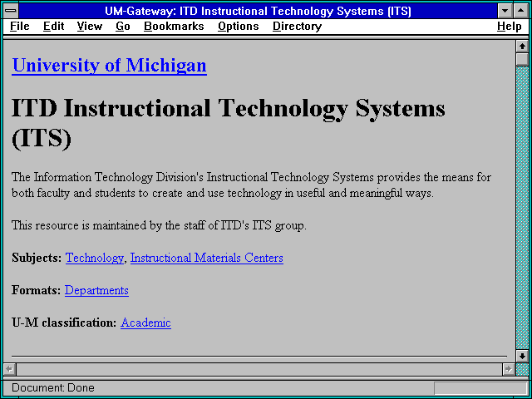Click the vertical scrollbar down arrow
Screen dimensions: 532x399
[x=522, y=356]
